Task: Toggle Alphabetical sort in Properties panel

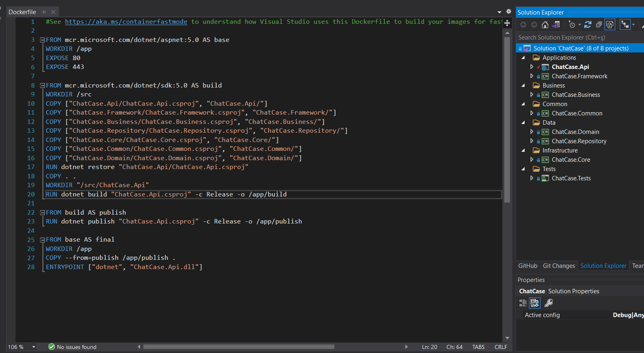Action: coord(535,303)
